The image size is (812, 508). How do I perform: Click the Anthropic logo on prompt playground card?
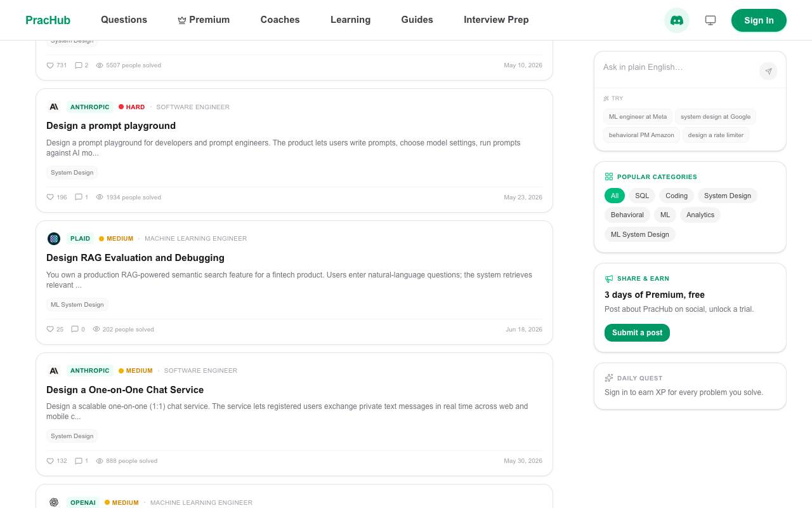tap(54, 107)
